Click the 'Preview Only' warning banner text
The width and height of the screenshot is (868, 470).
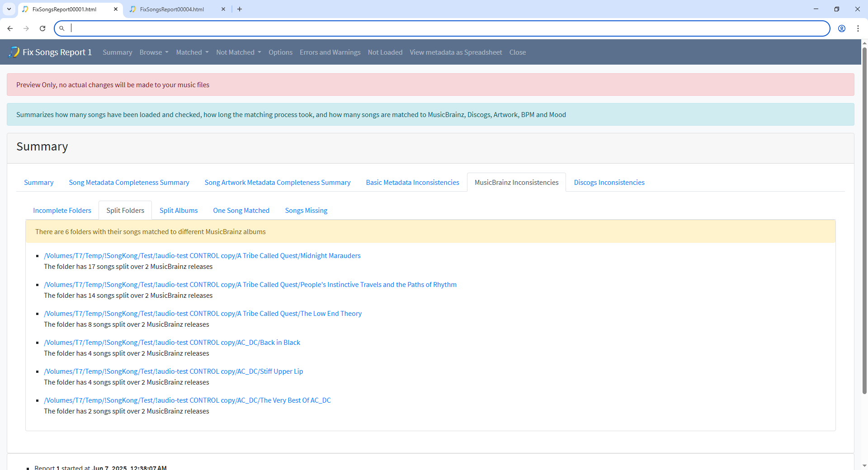point(113,85)
